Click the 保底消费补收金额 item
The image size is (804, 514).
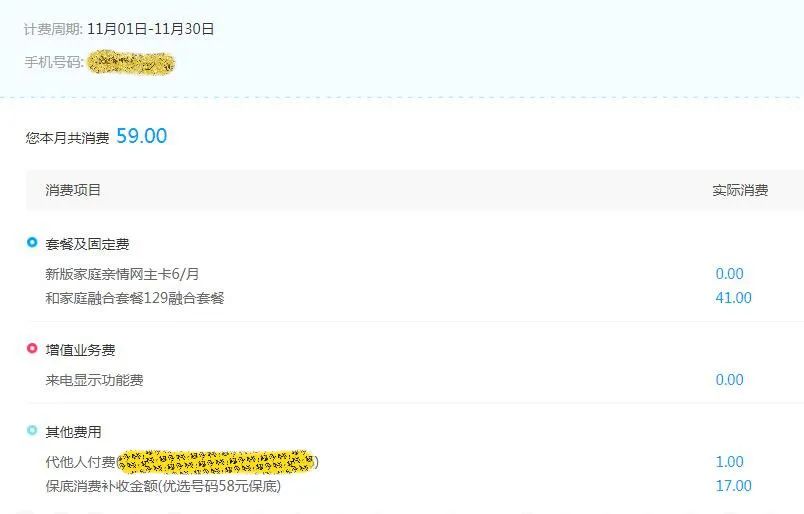[x=163, y=486]
